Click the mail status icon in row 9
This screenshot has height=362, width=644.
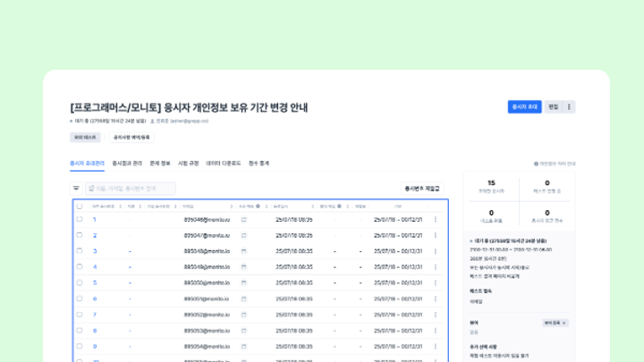pos(243,347)
